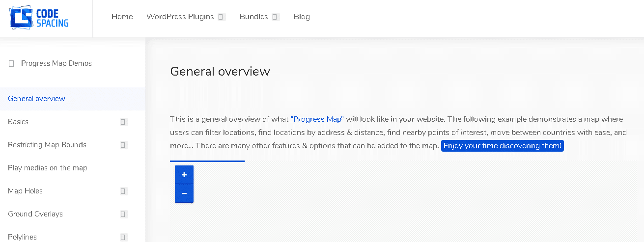This screenshot has height=242, width=644.
Task: Follow the "Progress Map" hyperlink
Action: pos(317,119)
